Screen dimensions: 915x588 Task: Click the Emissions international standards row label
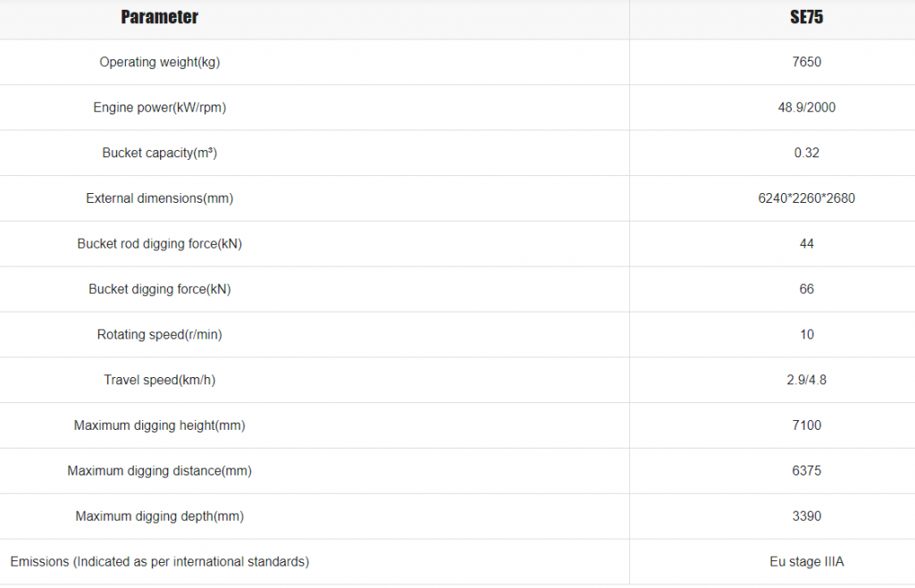[x=159, y=562]
